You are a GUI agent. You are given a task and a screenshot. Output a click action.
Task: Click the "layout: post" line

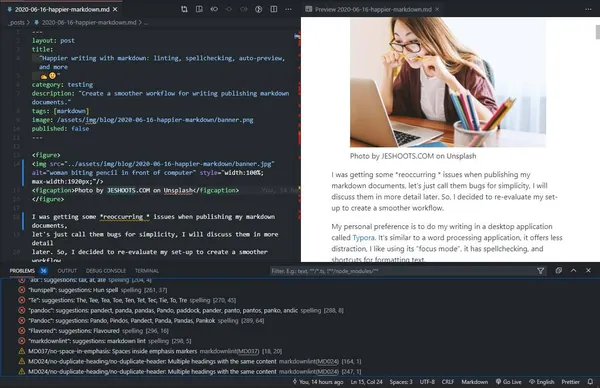click(53, 41)
